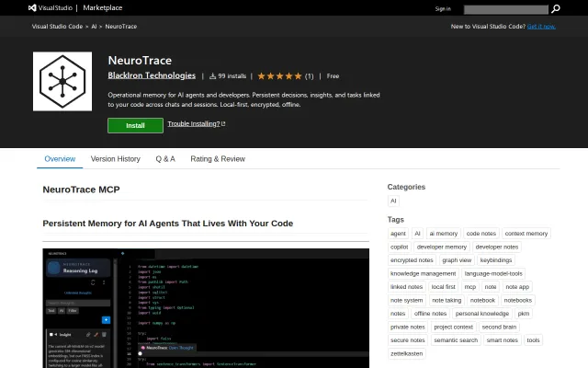The image size is (588, 368).
Task: Click the mcp tag
Action: (469, 287)
